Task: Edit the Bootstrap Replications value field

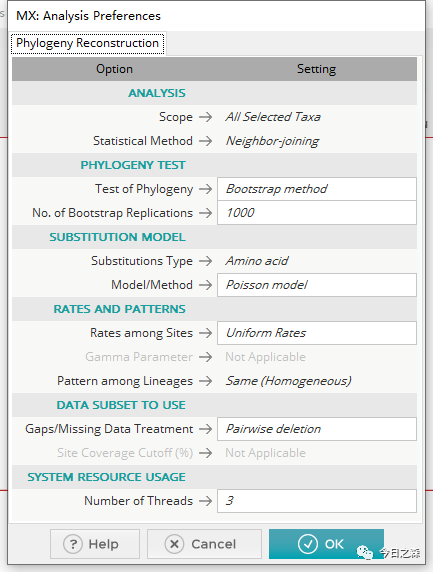Action: pos(317,213)
